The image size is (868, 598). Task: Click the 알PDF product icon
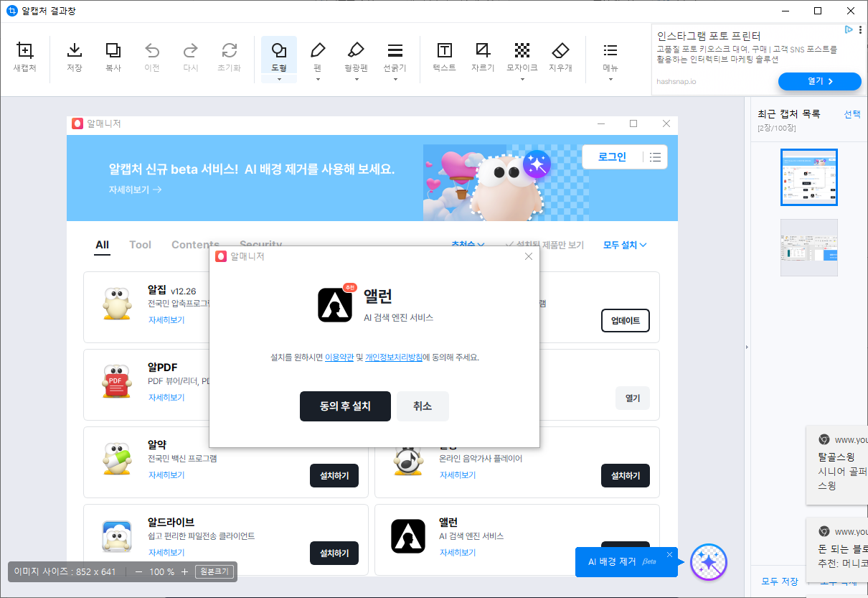coord(116,382)
